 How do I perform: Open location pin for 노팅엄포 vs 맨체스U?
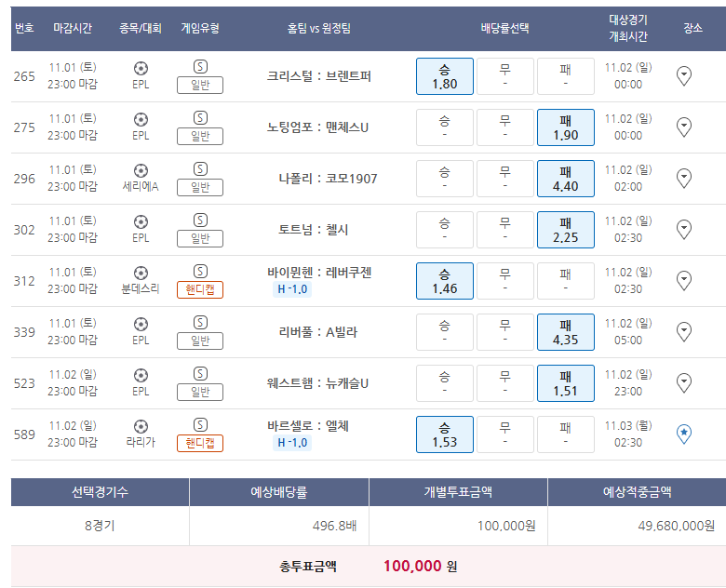(684, 127)
